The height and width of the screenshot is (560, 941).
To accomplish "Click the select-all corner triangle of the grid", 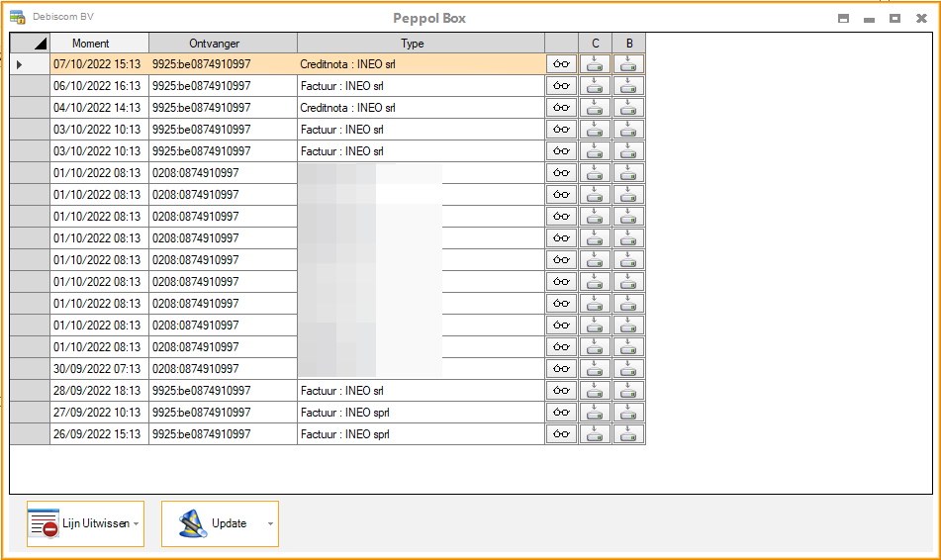I will pos(30,44).
